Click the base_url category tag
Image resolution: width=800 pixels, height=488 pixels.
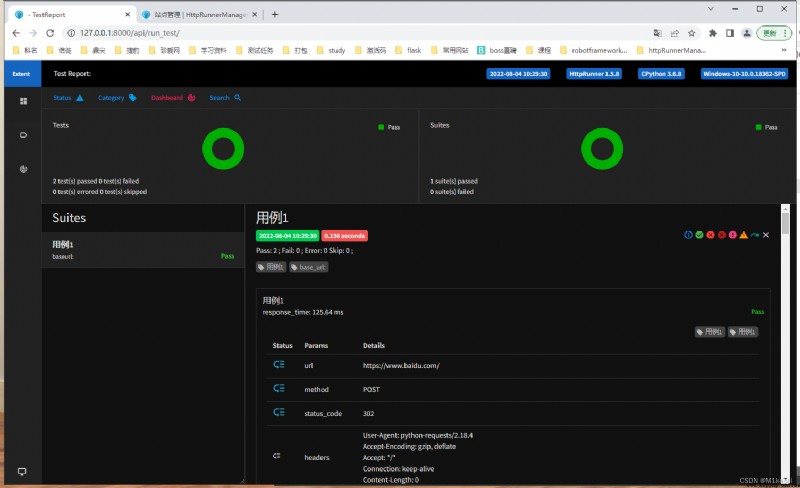point(309,267)
